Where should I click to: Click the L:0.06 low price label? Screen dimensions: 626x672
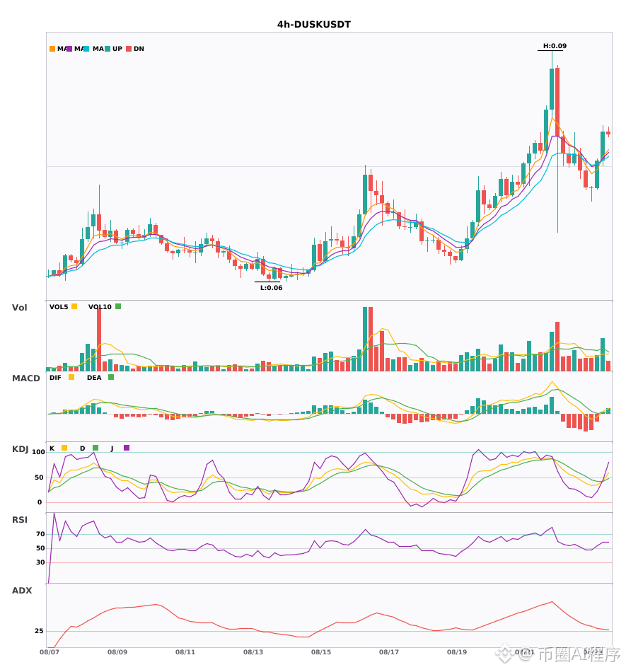point(271,288)
